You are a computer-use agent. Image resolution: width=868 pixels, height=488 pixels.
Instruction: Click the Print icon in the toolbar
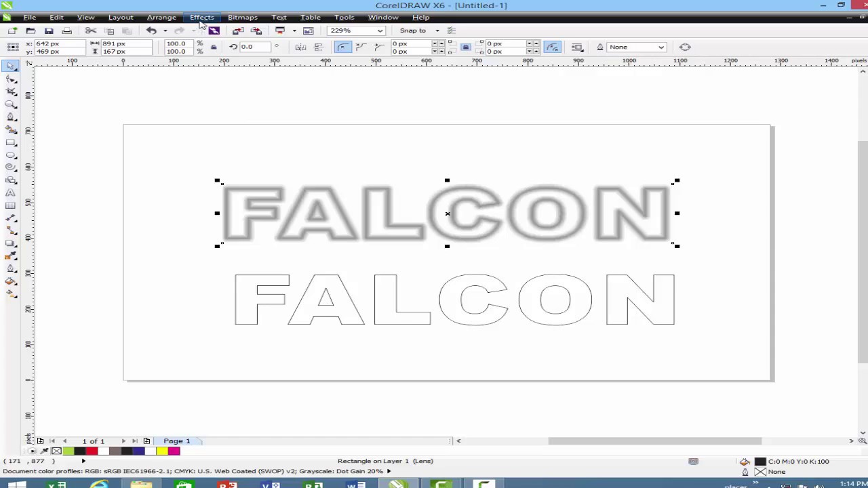click(x=66, y=30)
